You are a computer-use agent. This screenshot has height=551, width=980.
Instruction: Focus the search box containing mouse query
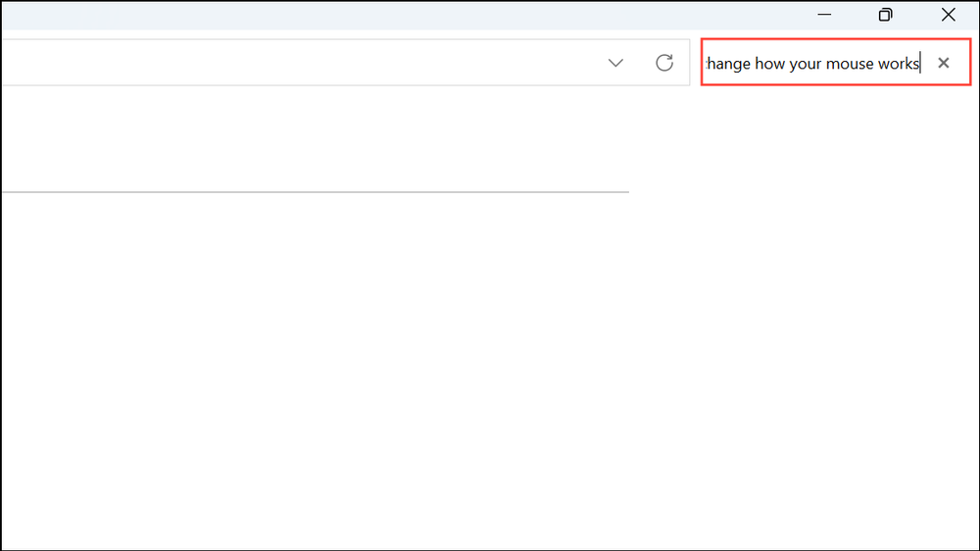(x=813, y=63)
